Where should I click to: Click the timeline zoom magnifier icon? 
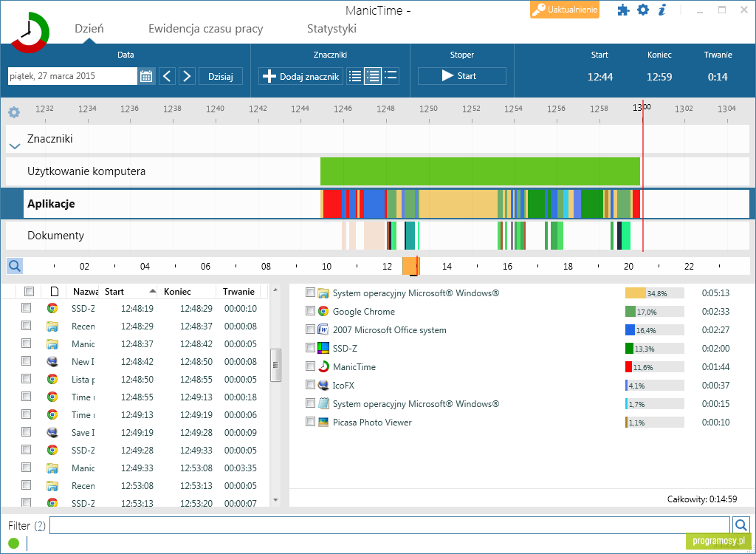point(15,265)
